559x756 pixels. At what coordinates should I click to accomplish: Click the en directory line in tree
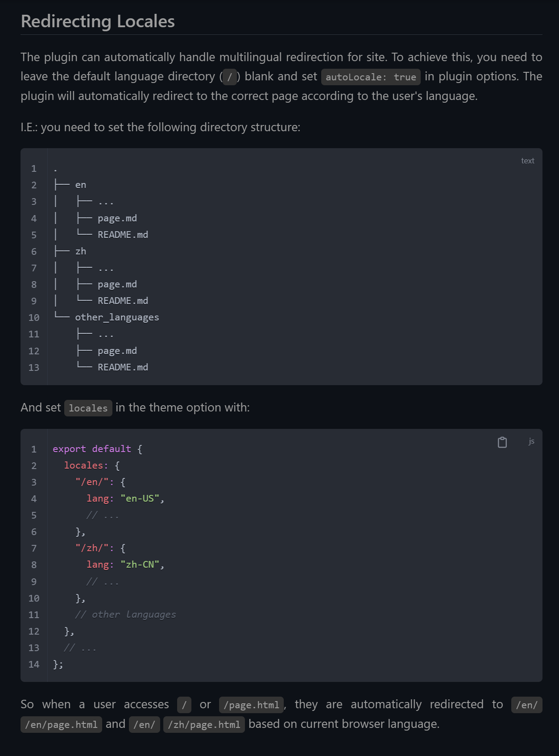pyautogui.click(x=80, y=185)
